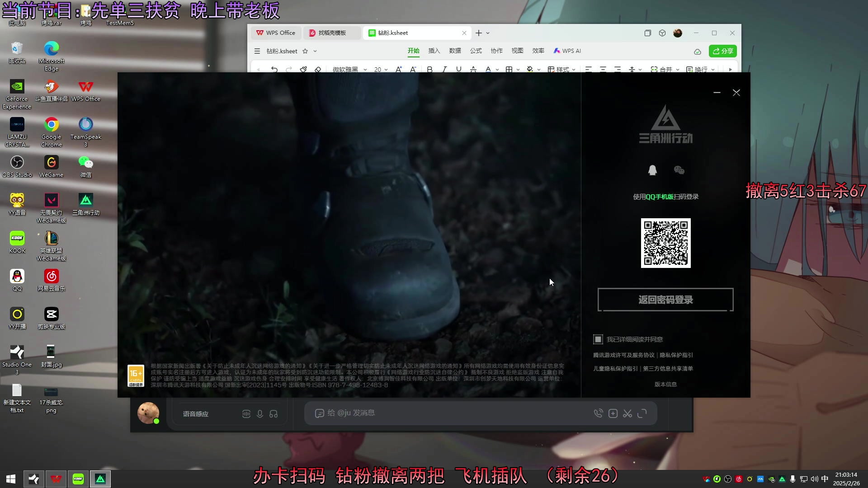
Task: Click voice activity icon beside 语音感应
Action: [x=246, y=414]
